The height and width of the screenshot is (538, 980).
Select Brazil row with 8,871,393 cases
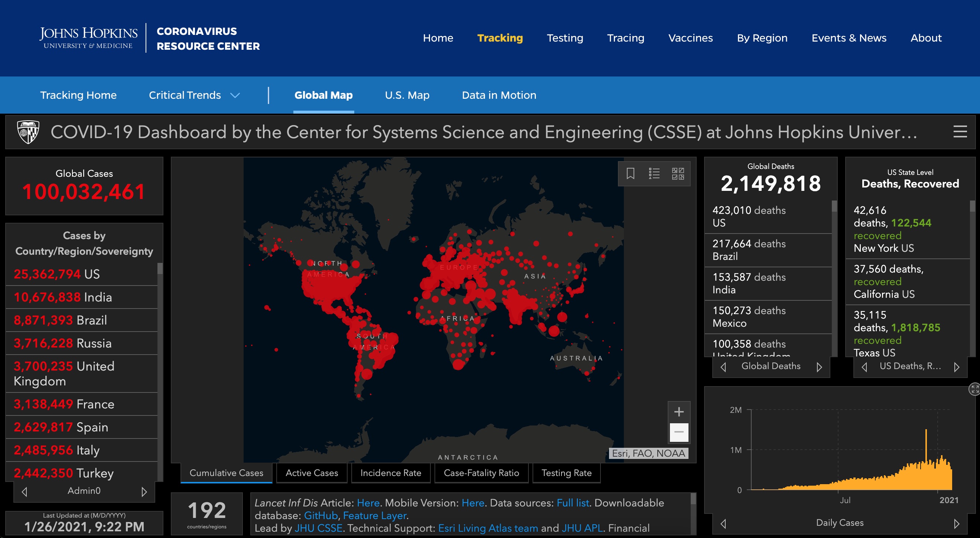[x=82, y=320]
